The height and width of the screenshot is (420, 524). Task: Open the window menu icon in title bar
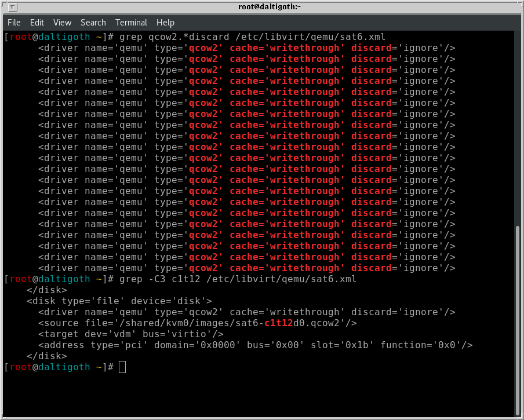click(13, 8)
